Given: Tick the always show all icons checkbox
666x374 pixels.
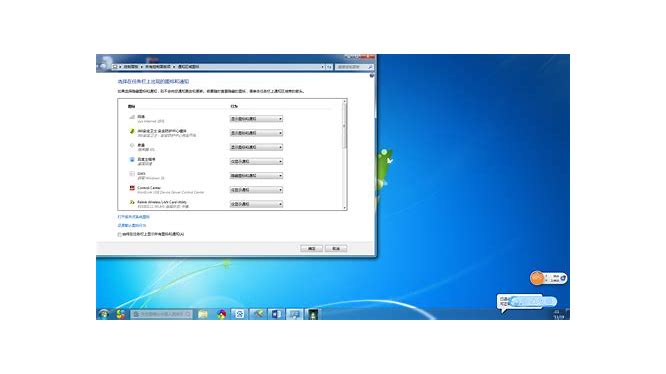Looking at the screenshot, I should [x=119, y=234].
